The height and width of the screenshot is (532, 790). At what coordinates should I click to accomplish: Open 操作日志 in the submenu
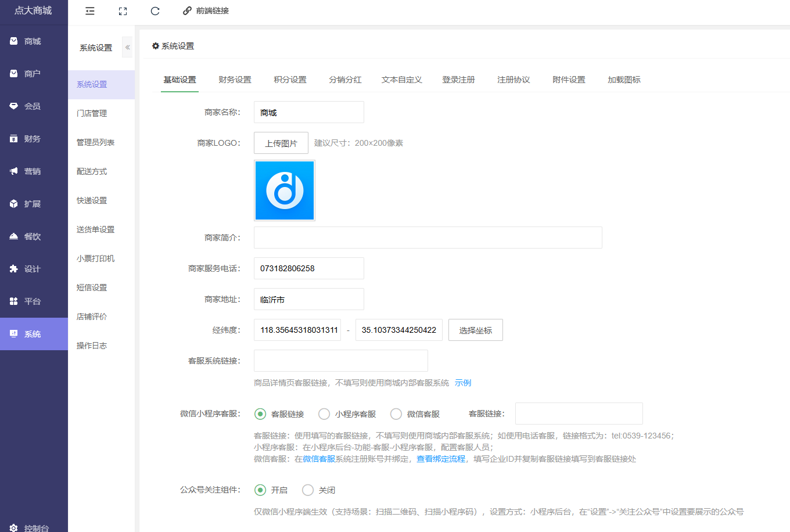101,346
